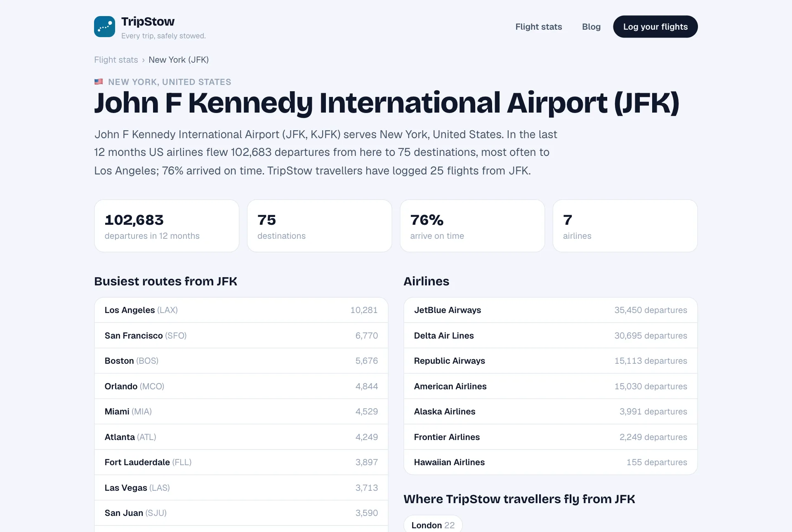Image resolution: width=792 pixels, height=532 pixels.
Task: Click NEW YORK, UNITED STATES label
Action: click(170, 82)
